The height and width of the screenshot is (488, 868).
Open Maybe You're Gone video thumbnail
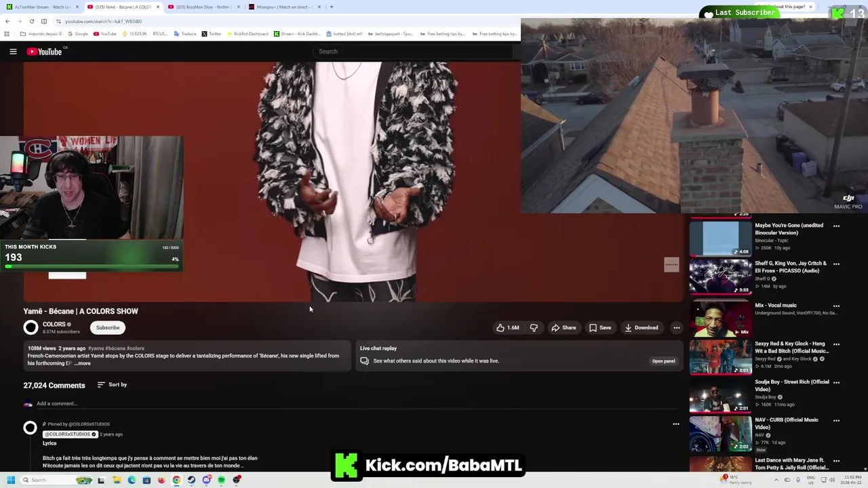pos(720,238)
